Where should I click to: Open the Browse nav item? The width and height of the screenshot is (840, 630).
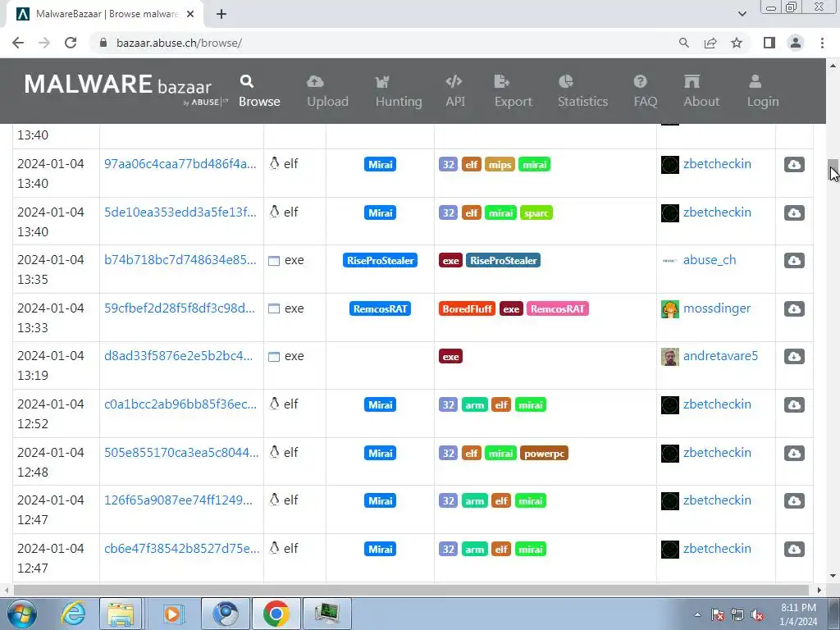(259, 91)
